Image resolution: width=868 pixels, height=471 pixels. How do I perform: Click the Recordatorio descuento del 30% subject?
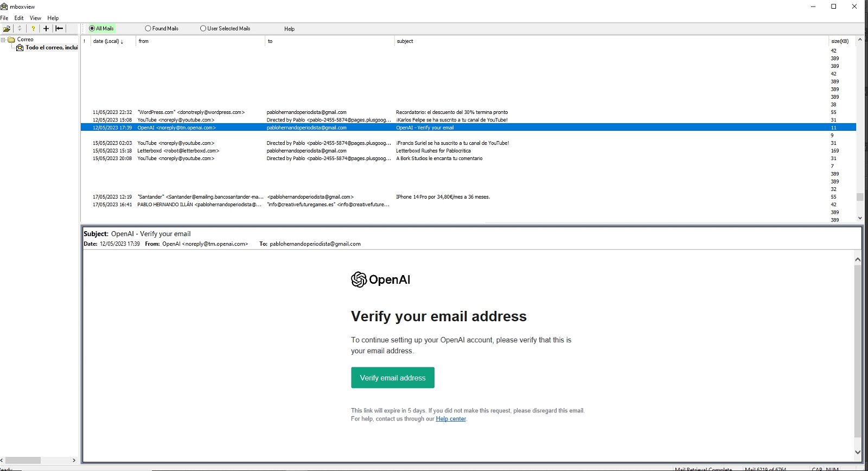(452, 112)
